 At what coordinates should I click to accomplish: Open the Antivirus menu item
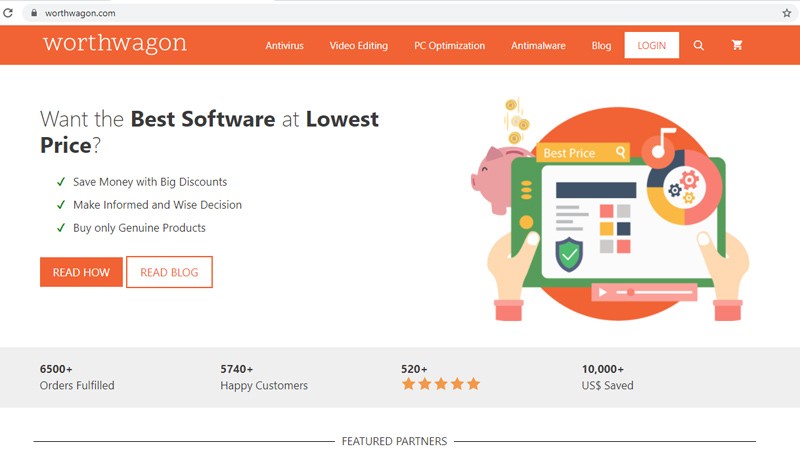point(284,46)
